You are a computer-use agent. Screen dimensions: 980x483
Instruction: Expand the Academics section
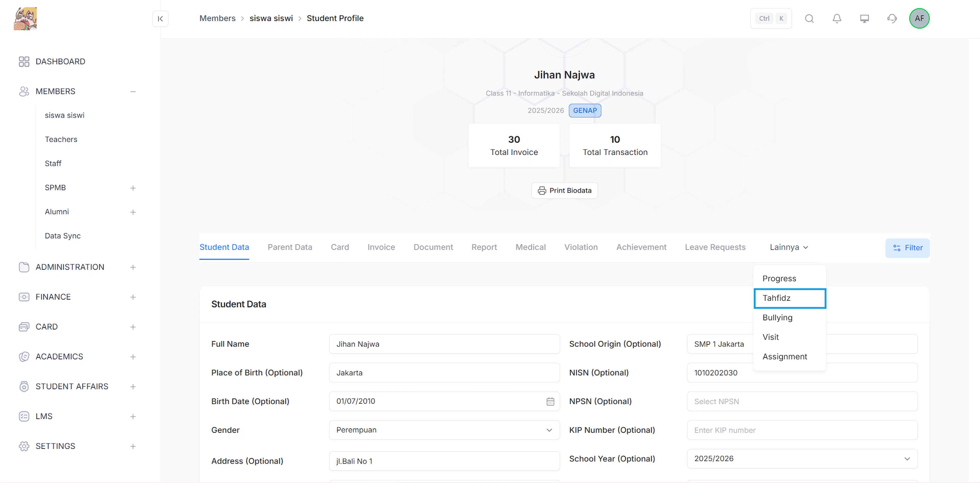(133, 357)
